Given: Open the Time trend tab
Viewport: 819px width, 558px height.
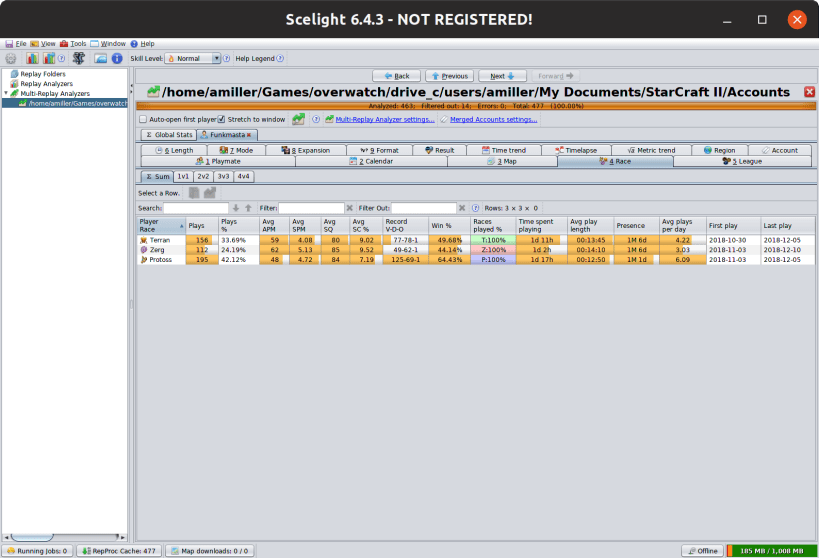Looking at the screenshot, I should tap(504, 150).
